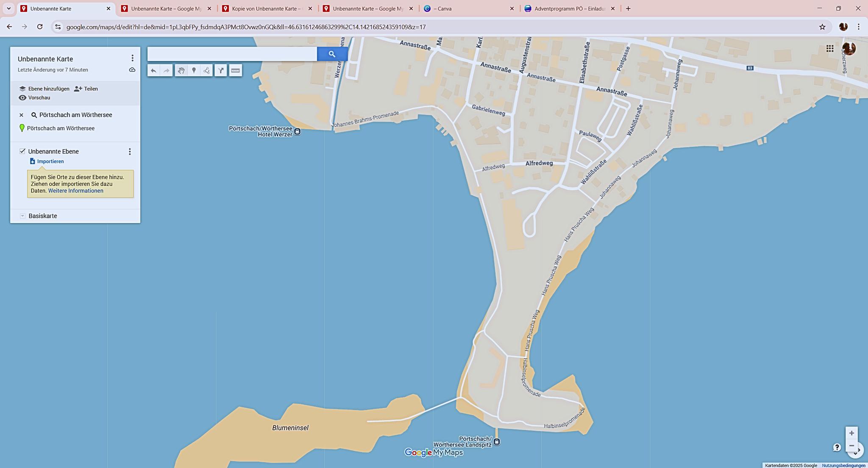Close the Pörtschach am Wörthersee search result
The width and height of the screenshot is (868, 468).
(x=21, y=115)
